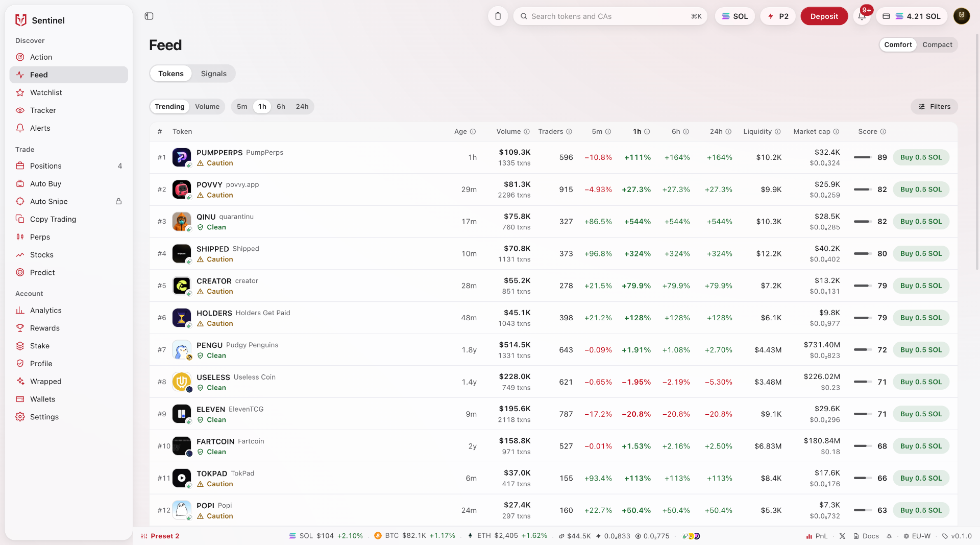Select the Trending sort toggle

tap(169, 107)
